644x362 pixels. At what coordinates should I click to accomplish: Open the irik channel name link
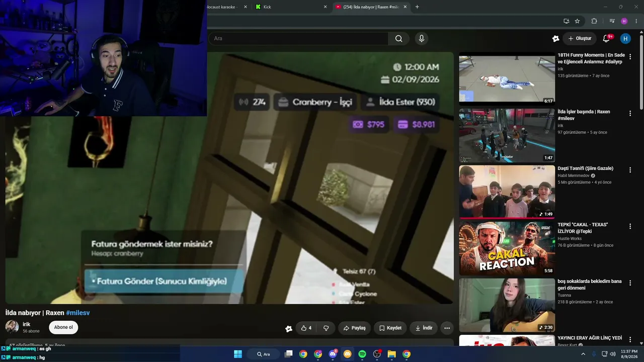click(x=27, y=324)
